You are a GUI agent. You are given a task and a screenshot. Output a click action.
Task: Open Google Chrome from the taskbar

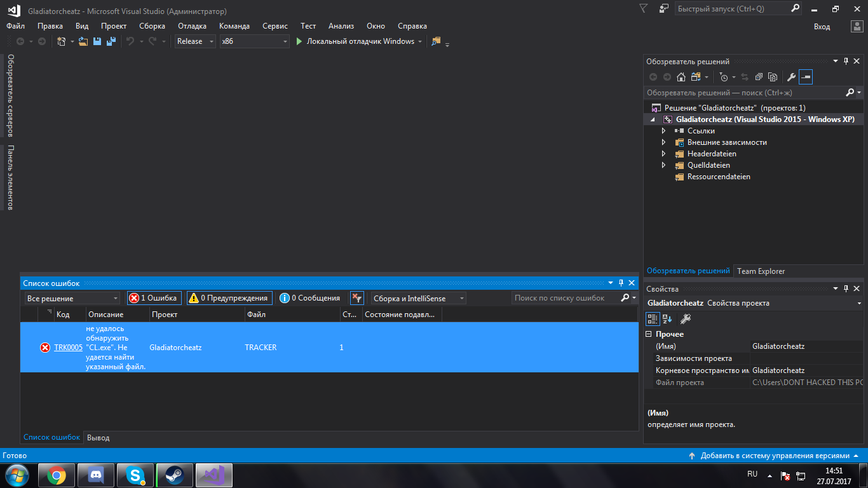point(57,475)
